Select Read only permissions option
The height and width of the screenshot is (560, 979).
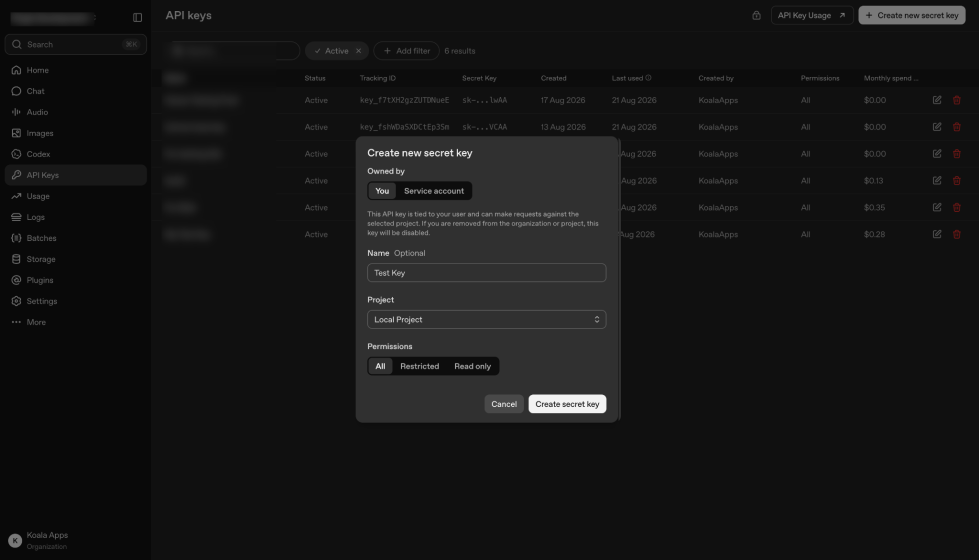473,366
